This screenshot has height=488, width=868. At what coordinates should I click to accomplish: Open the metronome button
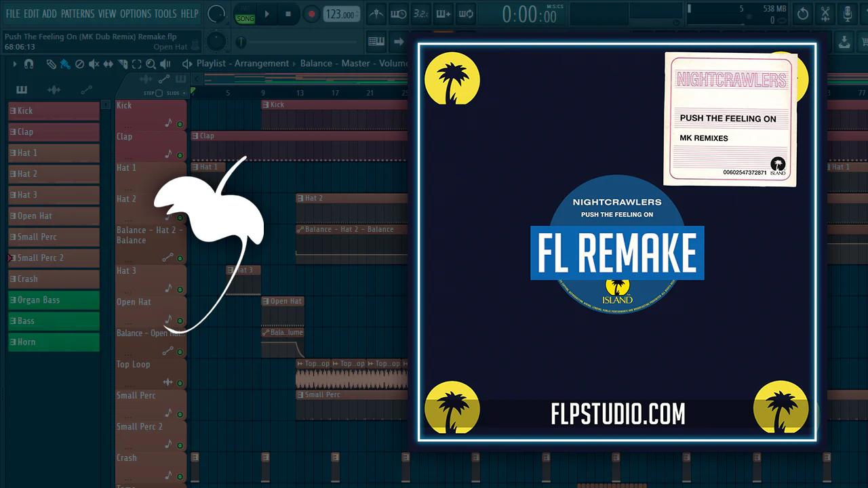376,14
